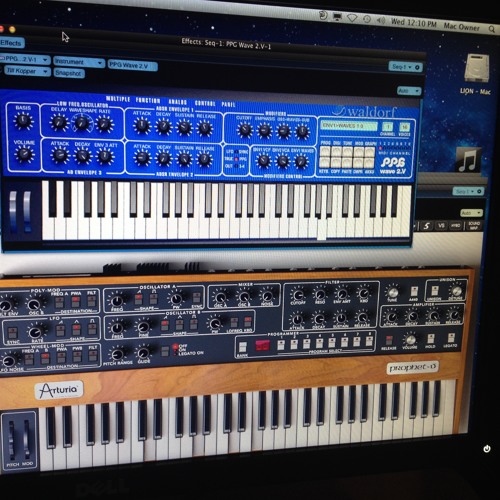Click ADSR Envelope 1 SUSTAIN knob

coord(184,128)
